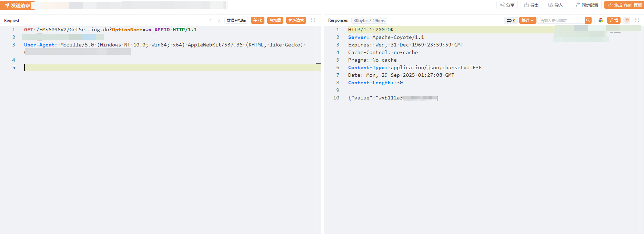
Task: Generate Yaml template with 生成 Yaml 模板
Action: (x=624, y=5)
